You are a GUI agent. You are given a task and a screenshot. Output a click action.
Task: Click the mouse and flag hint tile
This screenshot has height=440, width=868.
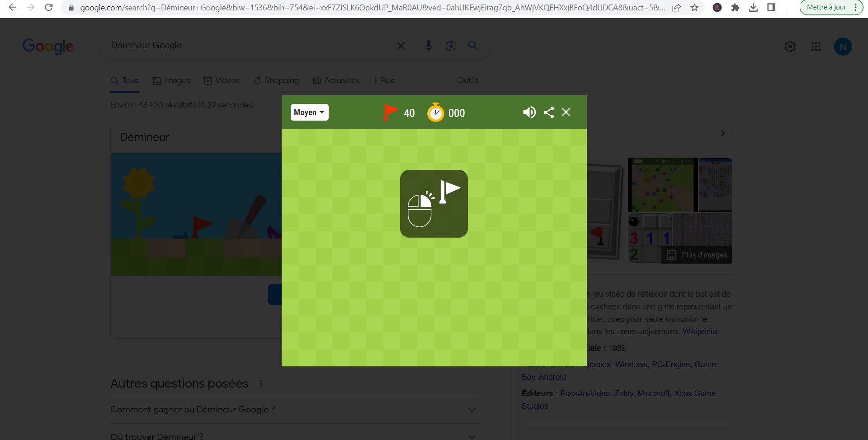point(434,204)
